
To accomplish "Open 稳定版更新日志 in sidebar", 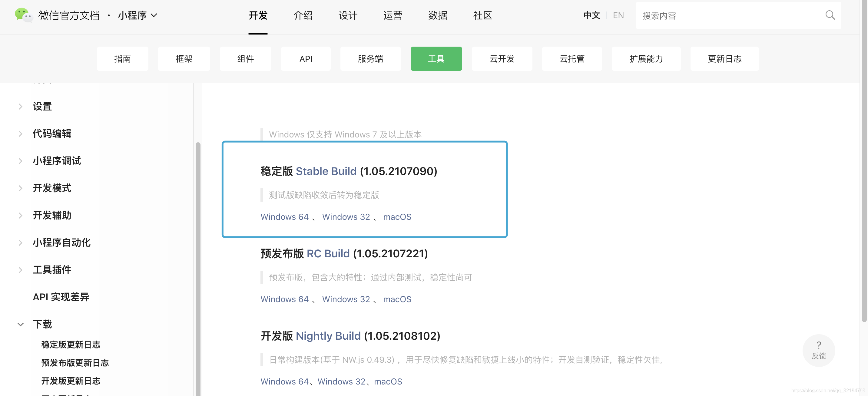I will (71, 345).
